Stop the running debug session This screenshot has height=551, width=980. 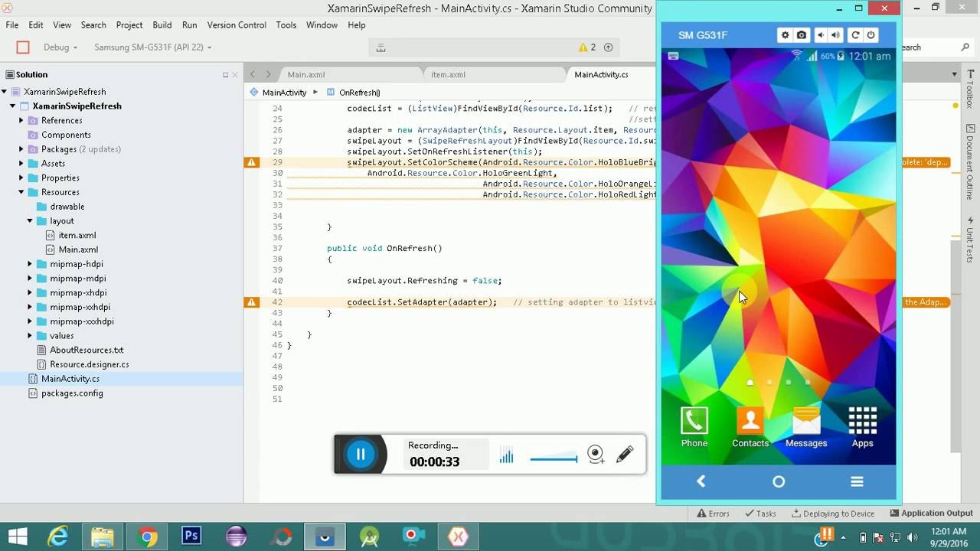(x=23, y=47)
